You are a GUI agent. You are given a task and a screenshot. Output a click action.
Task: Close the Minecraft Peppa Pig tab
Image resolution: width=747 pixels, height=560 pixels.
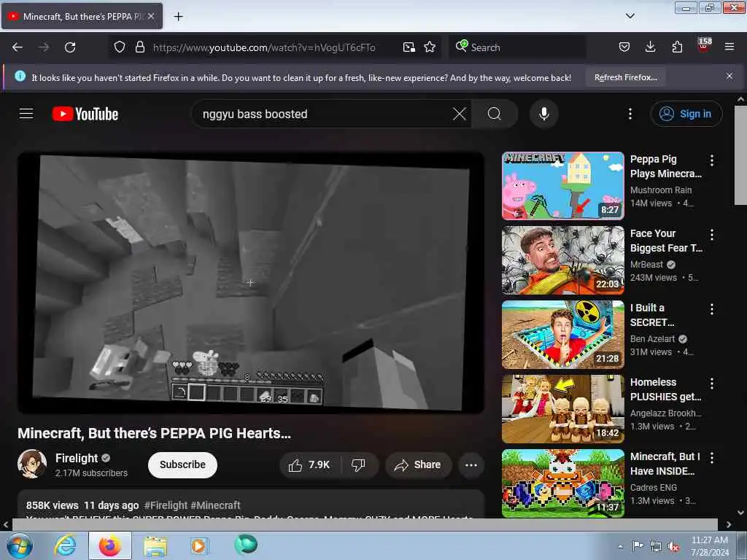[151, 16]
